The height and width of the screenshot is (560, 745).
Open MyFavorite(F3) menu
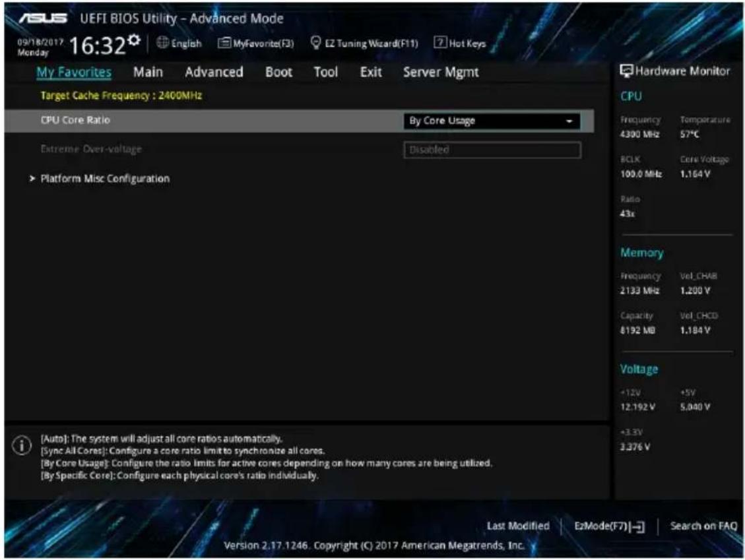[263, 44]
